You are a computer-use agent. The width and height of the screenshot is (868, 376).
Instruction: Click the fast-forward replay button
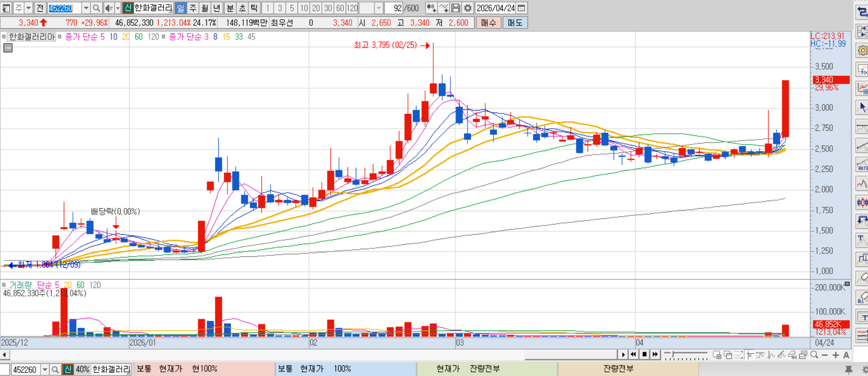[x=655, y=355]
